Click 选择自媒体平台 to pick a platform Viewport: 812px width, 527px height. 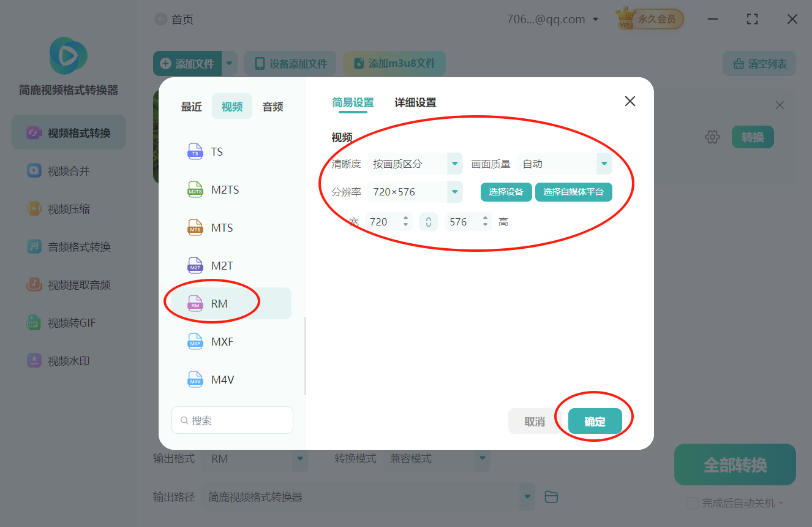[574, 192]
